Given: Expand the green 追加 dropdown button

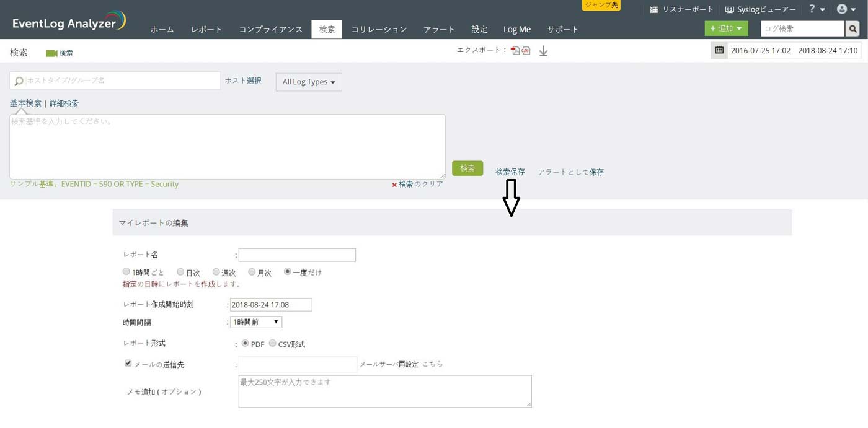Looking at the screenshot, I should coord(725,28).
